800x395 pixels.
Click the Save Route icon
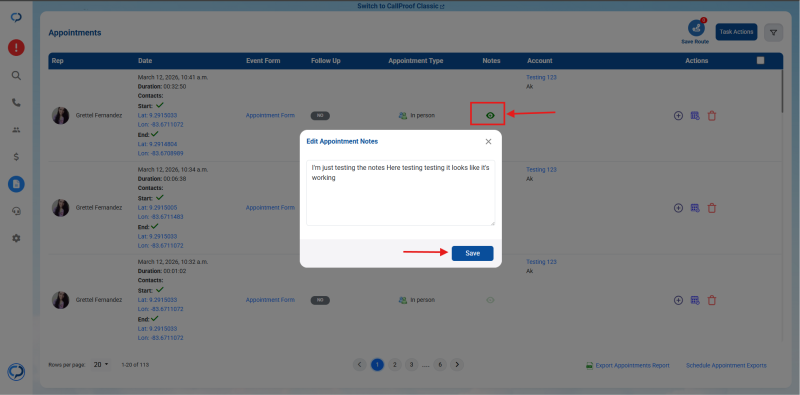[696, 28]
